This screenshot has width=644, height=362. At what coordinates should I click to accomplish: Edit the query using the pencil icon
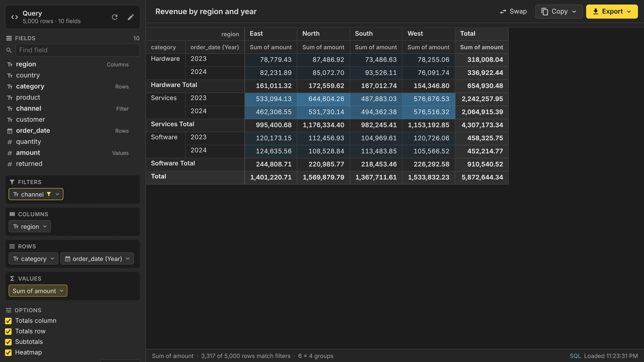tap(131, 17)
